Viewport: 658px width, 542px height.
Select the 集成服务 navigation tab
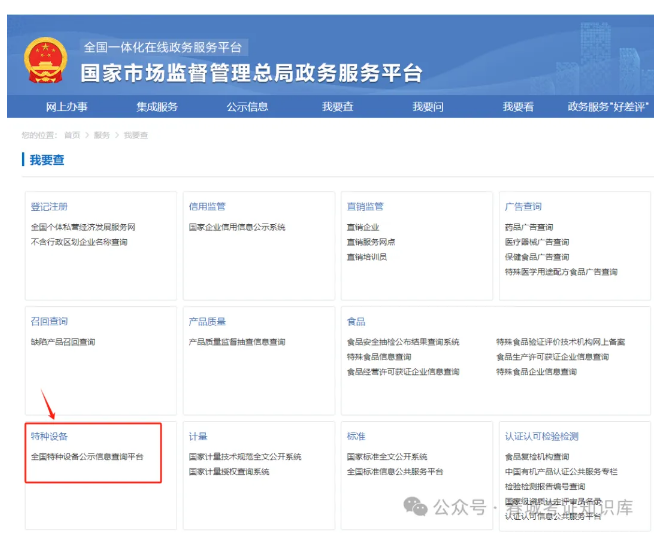tap(157, 107)
